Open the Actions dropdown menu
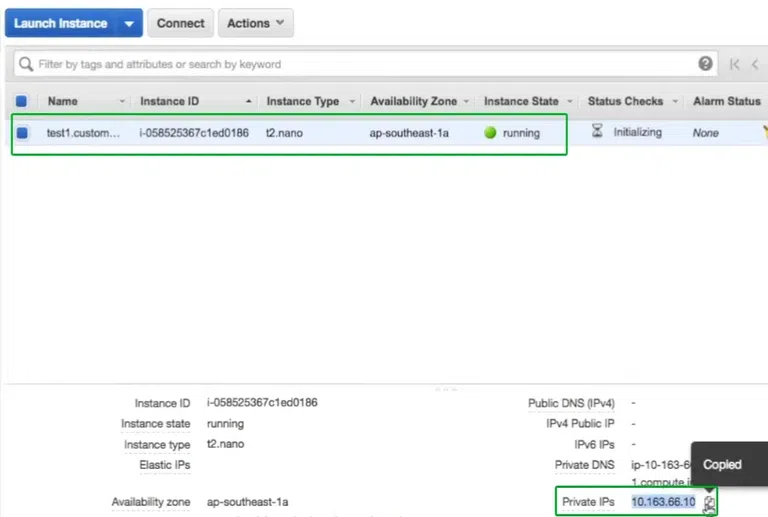This screenshot has width=768, height=517. coord(256,23)
